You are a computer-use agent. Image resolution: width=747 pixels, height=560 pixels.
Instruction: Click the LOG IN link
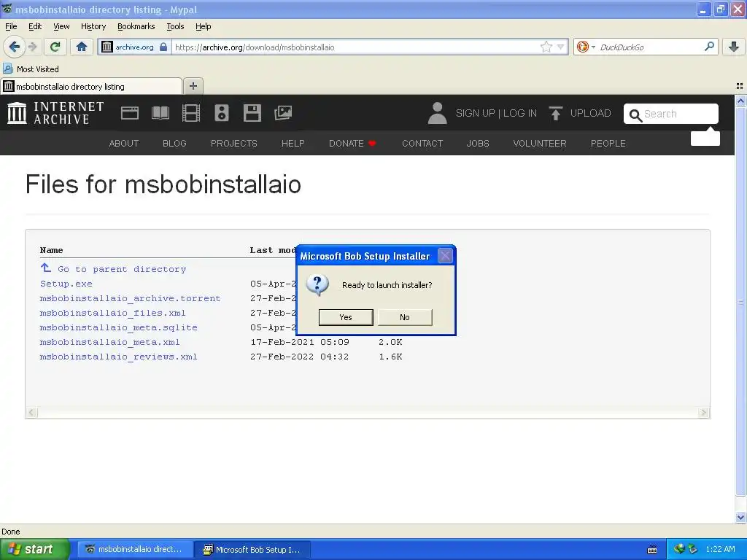click(x=519, y=113)
